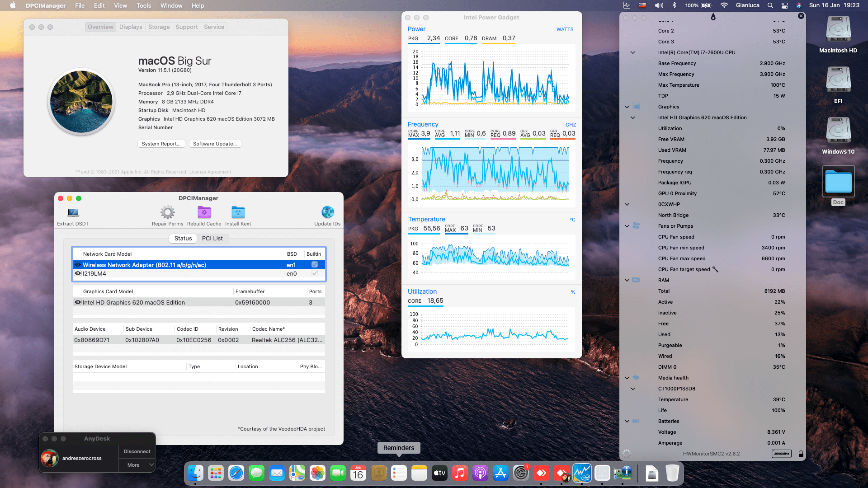Toggle Builtin checkbox for I219LM4
Viewport: 868px width, 488px height.
pos(315,273)
